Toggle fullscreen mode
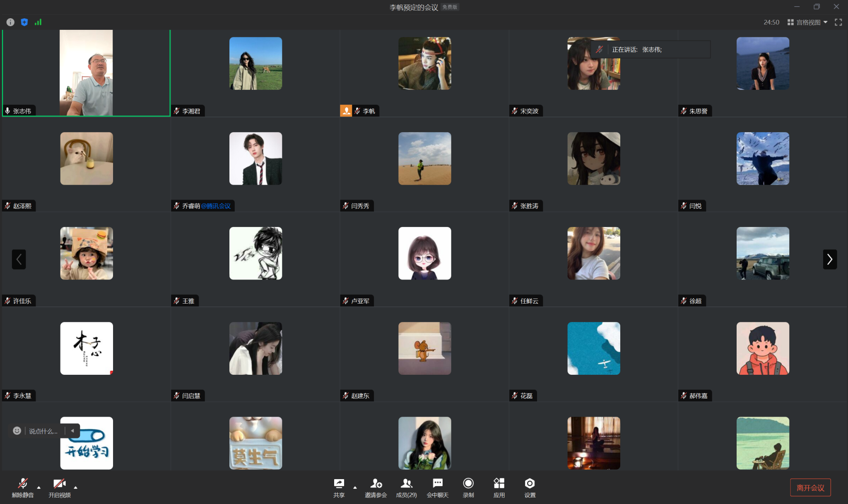This screenshot has height=504, width=848. (x=838, y=22)
